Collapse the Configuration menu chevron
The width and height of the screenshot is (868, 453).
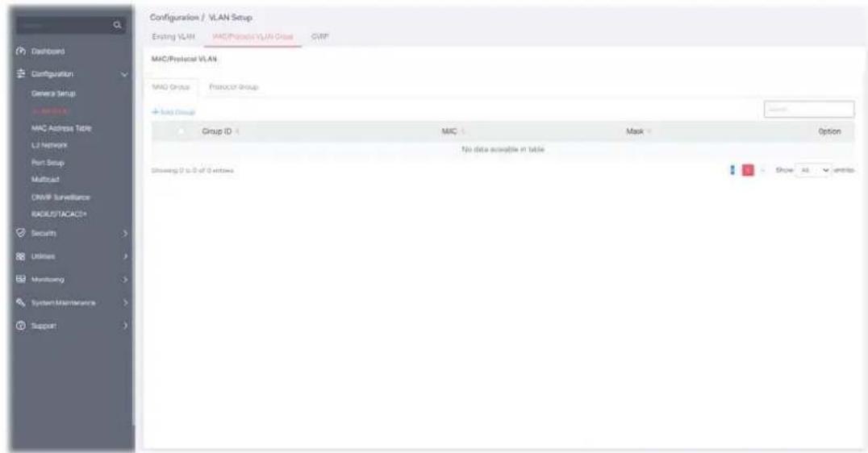[124, 74]
